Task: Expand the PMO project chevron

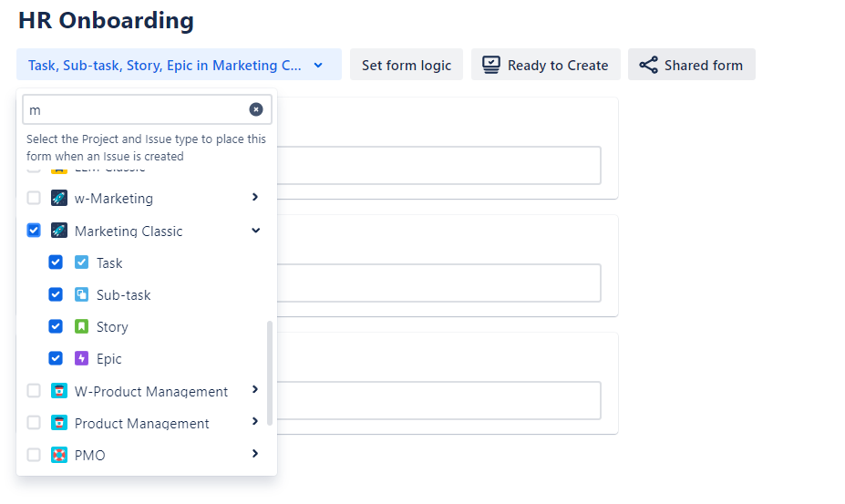Action: [255, 453]
